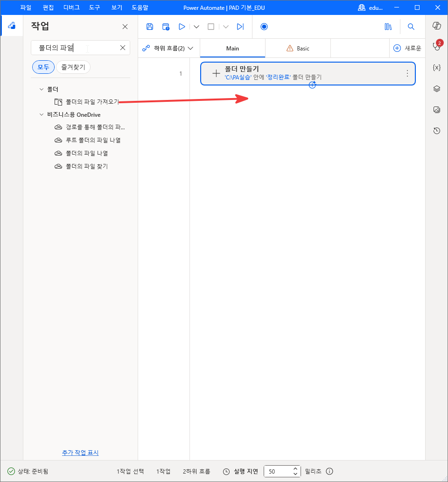This screenshot has width=448, height=482.
Task: Open the stop options dropdown arrow
Action: pyautogui.click(x=226, y=27)
